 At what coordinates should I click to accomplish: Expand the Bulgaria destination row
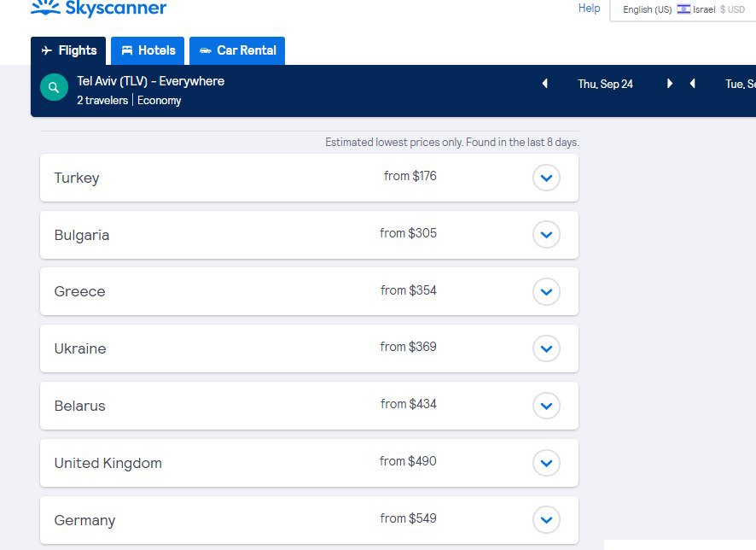[546, 235]
